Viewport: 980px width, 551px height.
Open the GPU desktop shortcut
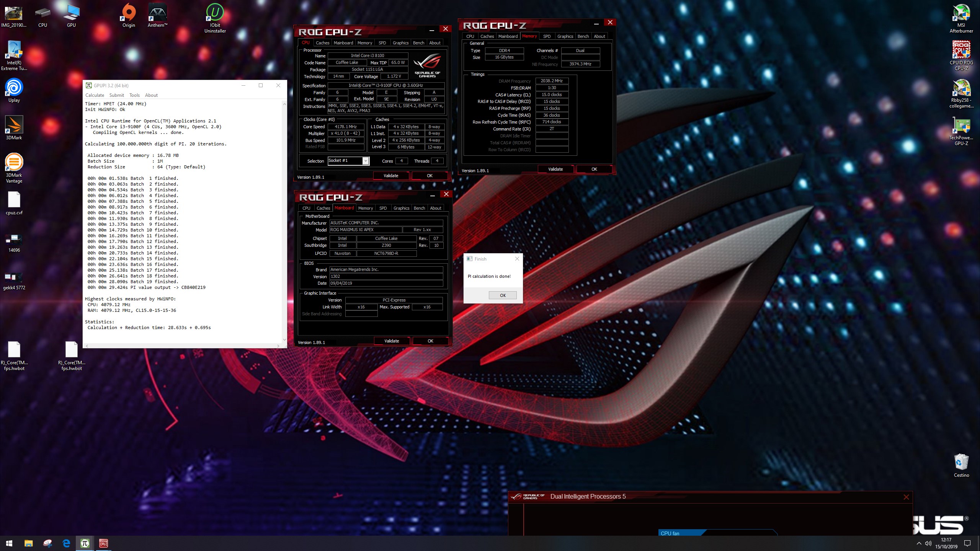click(71, 16)
